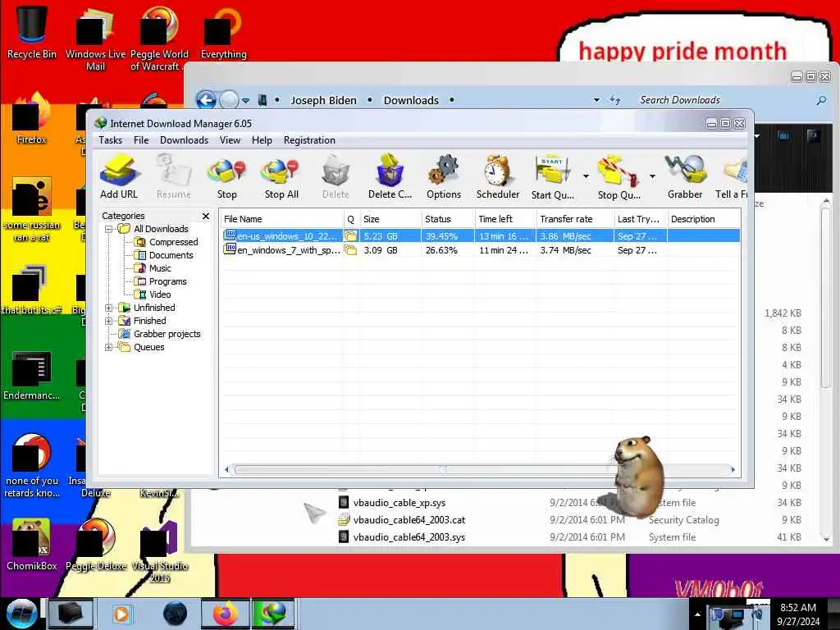
Task: Click the Start Queue toolbar icon
Action: pyautogui.click(x=552, y=177)
